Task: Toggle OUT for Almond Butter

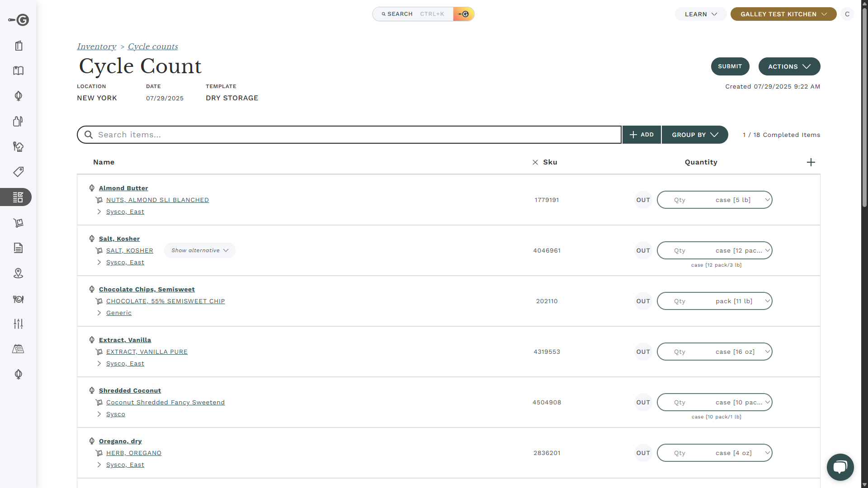Action: pos(643,200)
